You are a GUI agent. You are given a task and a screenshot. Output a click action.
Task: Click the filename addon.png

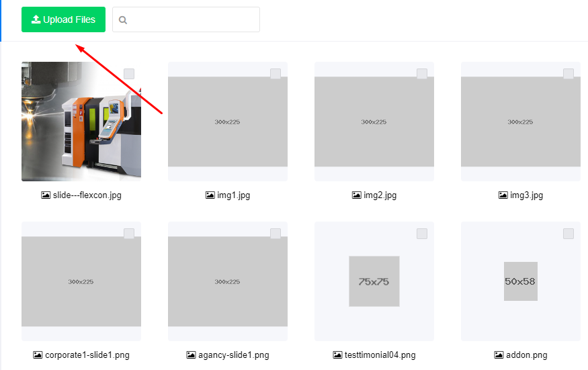point(527,355)
